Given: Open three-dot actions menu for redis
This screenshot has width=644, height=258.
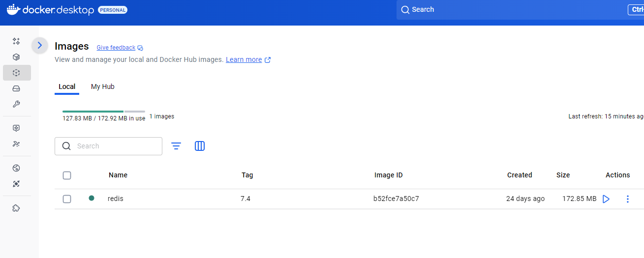Looking at the screenshot, I should click(x=627, y=199).
